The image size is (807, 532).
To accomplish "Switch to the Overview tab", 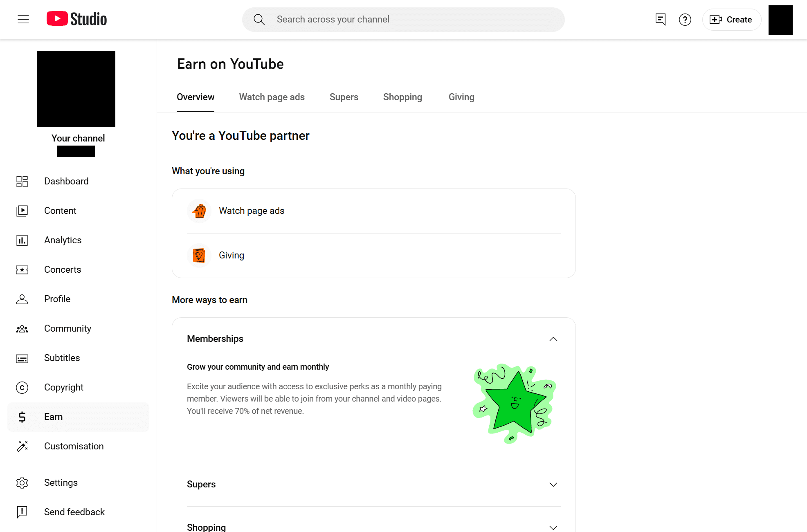I will coord(196,97).
